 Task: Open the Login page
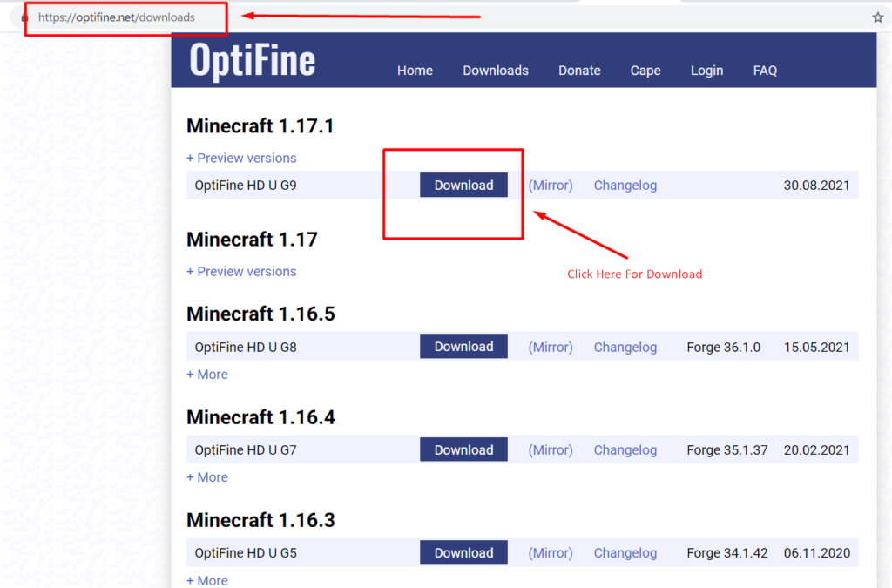click(x=706, y=71)
